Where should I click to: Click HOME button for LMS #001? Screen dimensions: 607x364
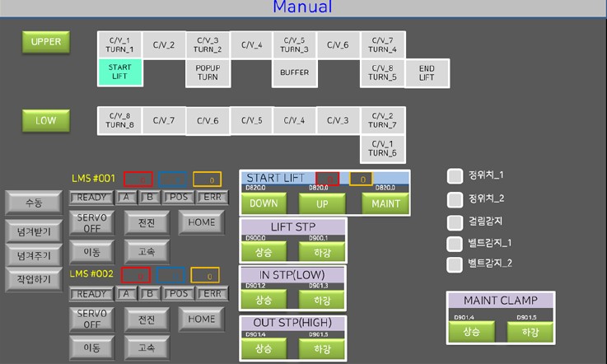pos(201,222)
